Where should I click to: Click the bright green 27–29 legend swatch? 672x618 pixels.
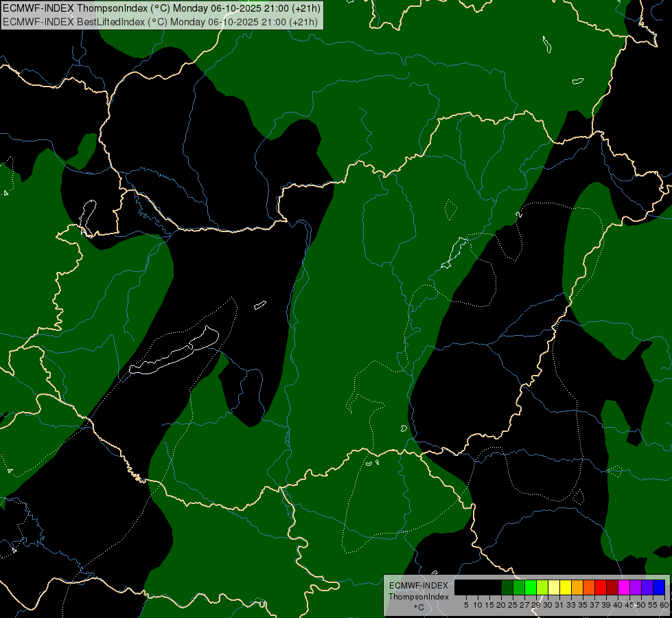(531, 587)
